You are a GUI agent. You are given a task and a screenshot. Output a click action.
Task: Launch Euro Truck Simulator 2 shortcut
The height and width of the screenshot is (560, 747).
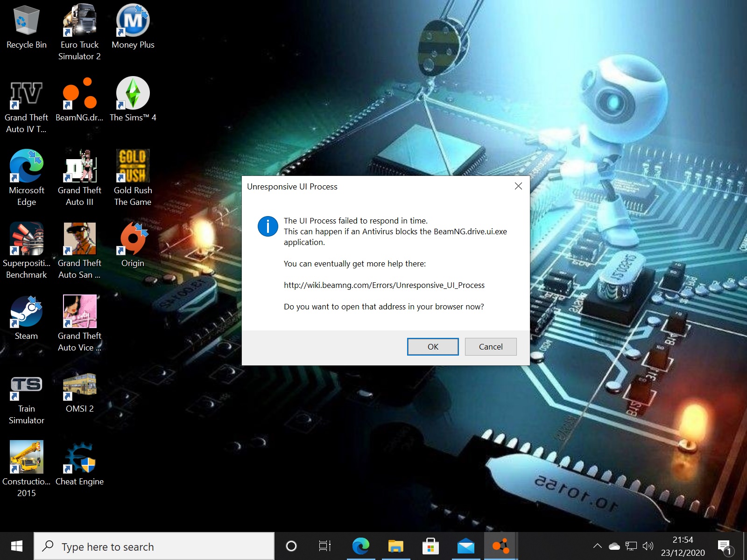pyautogui.click(x=79, y=32)
